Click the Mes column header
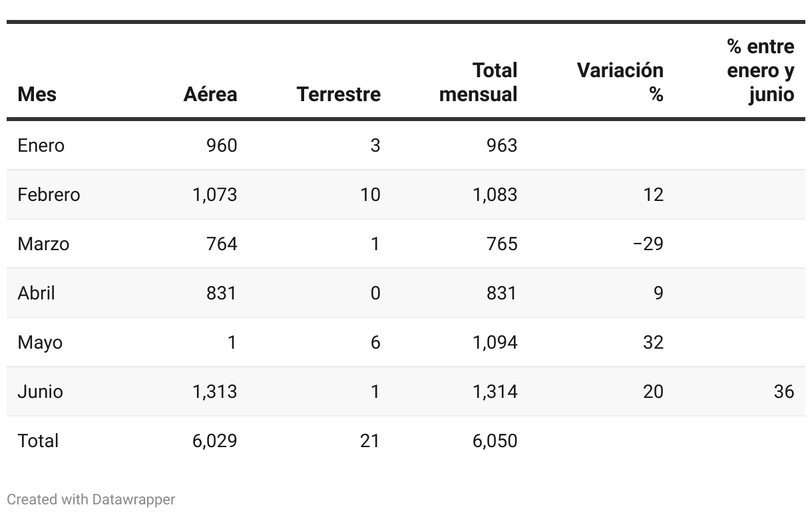 (37, 94)
